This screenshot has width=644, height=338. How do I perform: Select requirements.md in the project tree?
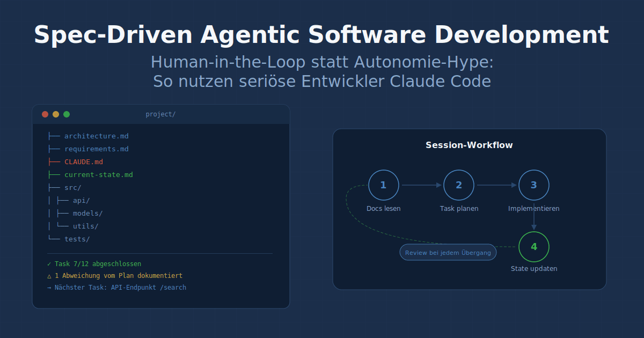(x=97, y=149)
